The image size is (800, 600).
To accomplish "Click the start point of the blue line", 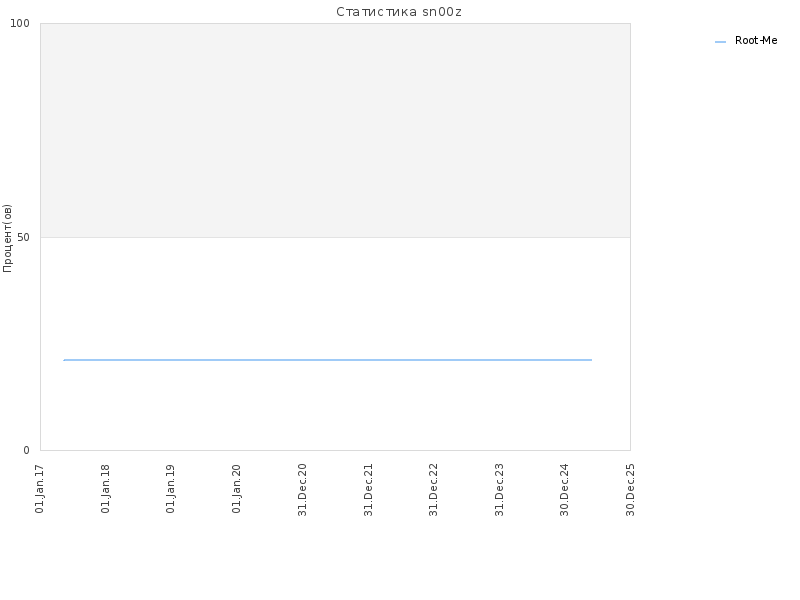I will coord(64,360).
